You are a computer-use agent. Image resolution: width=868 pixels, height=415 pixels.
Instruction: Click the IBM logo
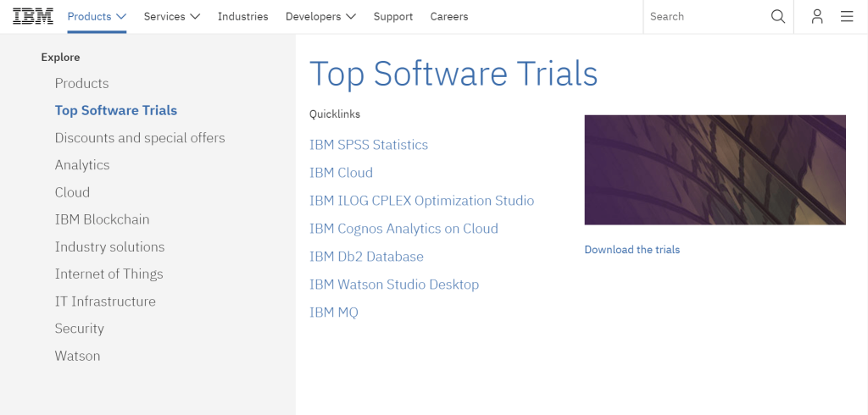[x=33, y=16]
